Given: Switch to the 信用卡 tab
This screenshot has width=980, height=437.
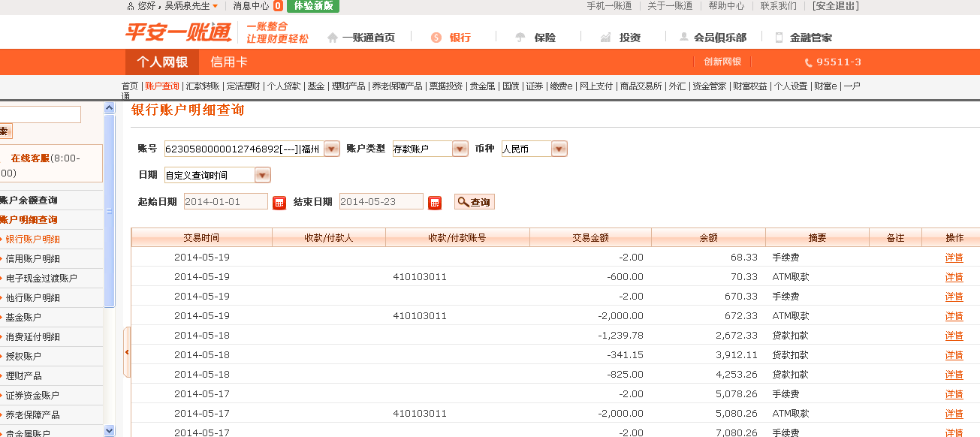Looking at the screenshot, I should tap(229, 62).
